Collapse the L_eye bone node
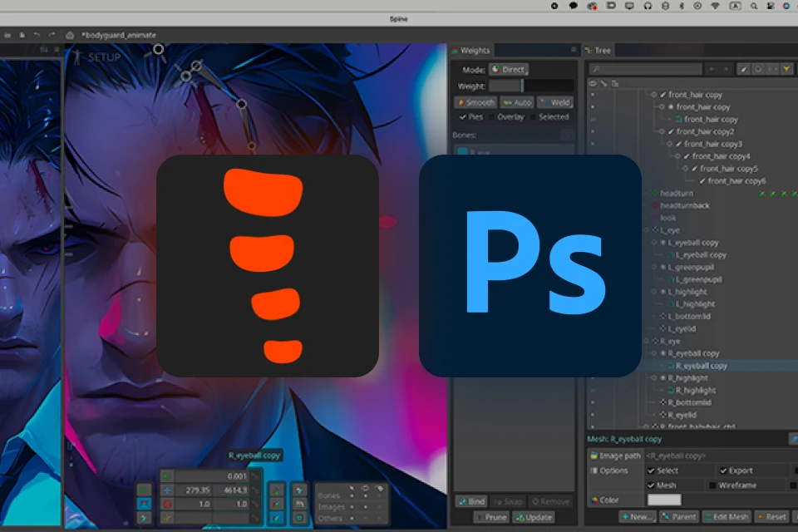Screen dimensions: 798x532 click(647, 230)
